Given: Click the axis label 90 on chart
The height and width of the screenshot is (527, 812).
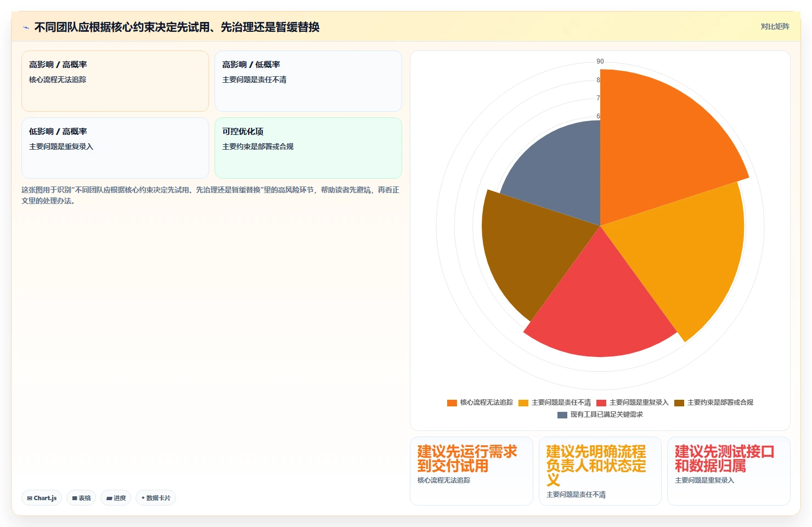Looking at the screenshot, I should point(600,61).
